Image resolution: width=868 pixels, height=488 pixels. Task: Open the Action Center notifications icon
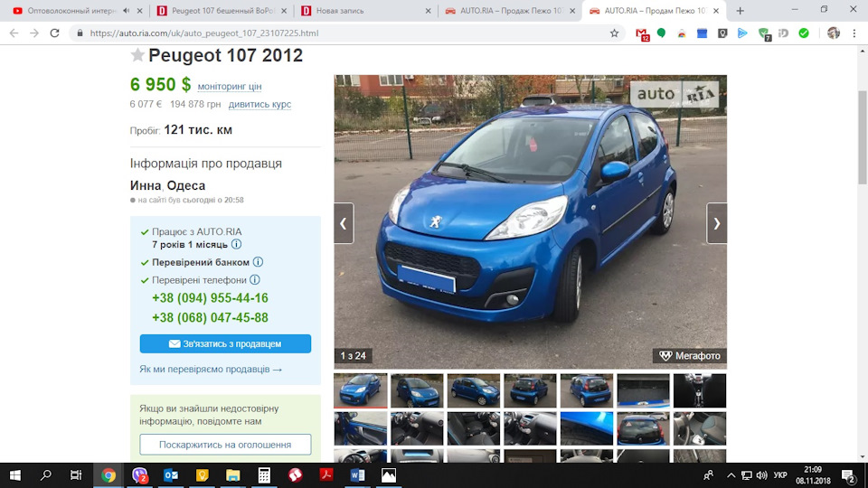849,475
